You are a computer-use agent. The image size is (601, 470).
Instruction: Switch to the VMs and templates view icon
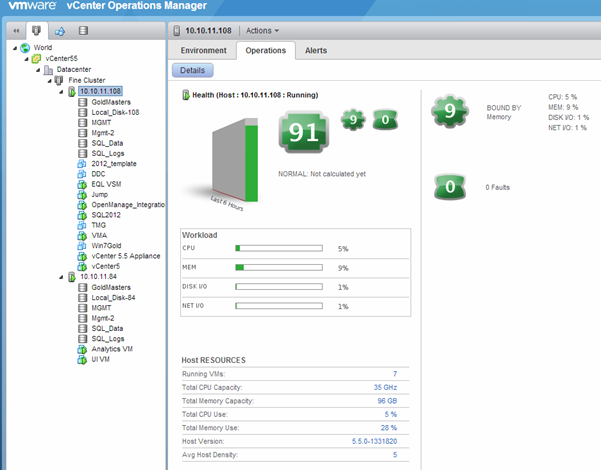tap(60, 31)
